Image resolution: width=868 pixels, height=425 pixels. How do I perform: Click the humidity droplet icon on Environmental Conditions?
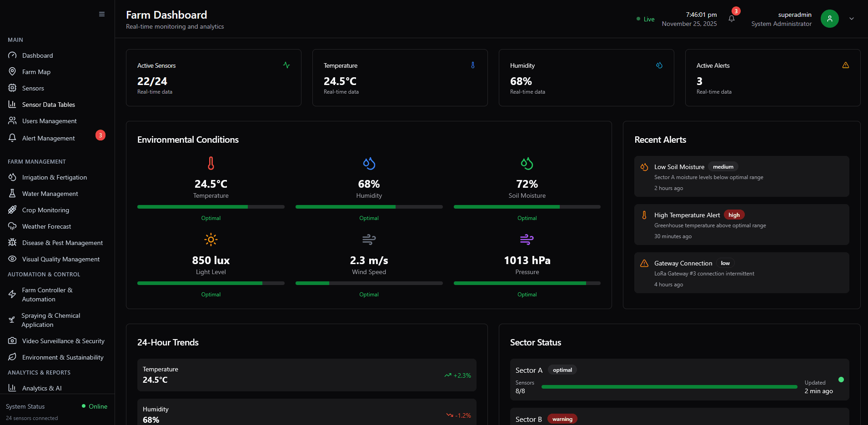coord(369,163)
